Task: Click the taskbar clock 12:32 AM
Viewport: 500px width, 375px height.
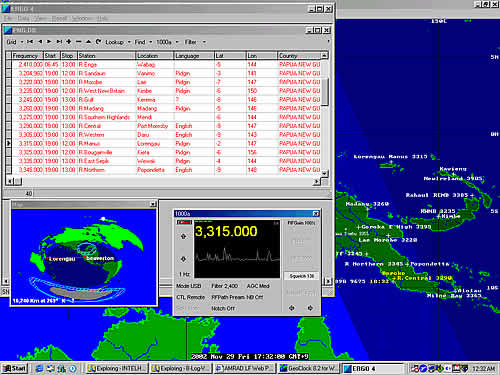Action: click(484, 369)
